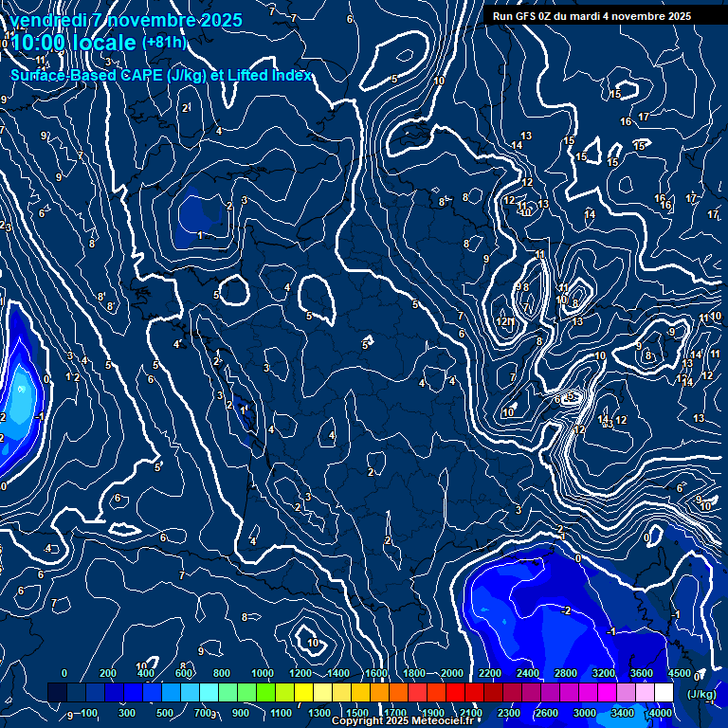Click the legend label '700'

[203, 713]
